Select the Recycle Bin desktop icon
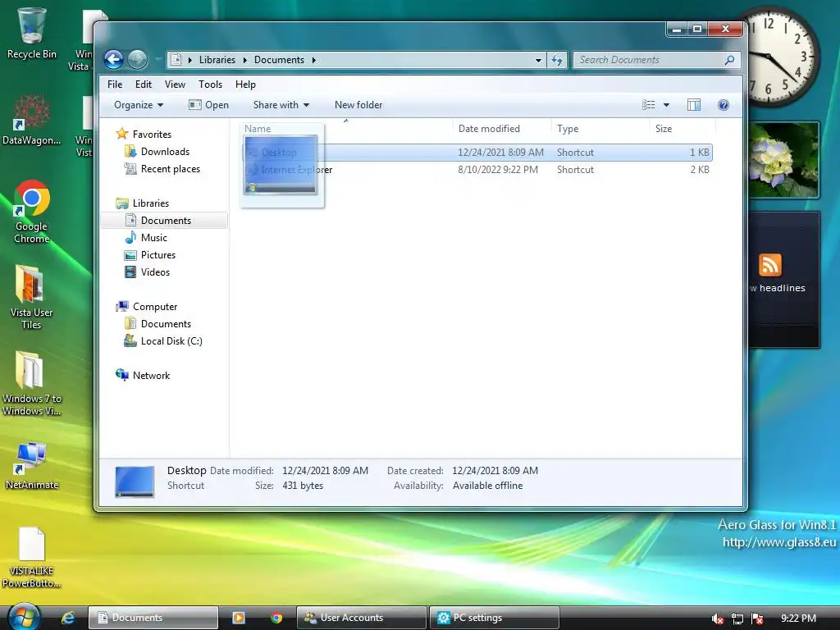Viewport: 840px width, 630px height. point(32,33)
